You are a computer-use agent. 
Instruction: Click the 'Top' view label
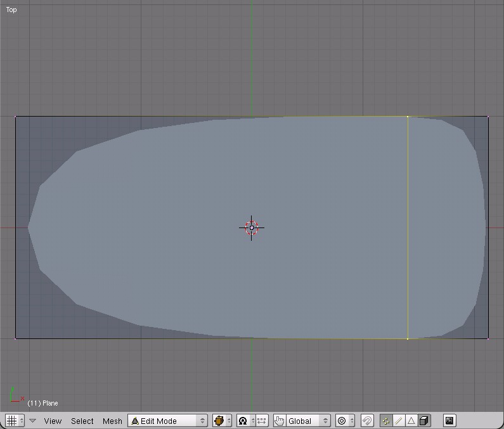[11, 10]
